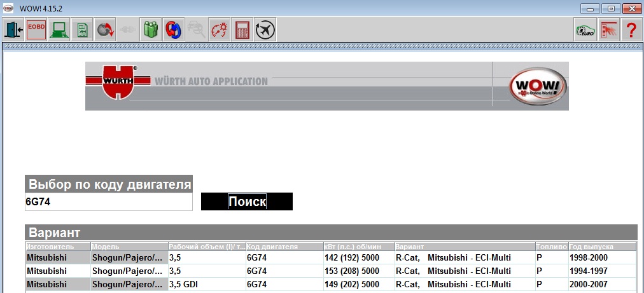This screenshot has width=644, height=293.
Task: Open the red calculator icon
Action: pos(242,30)
